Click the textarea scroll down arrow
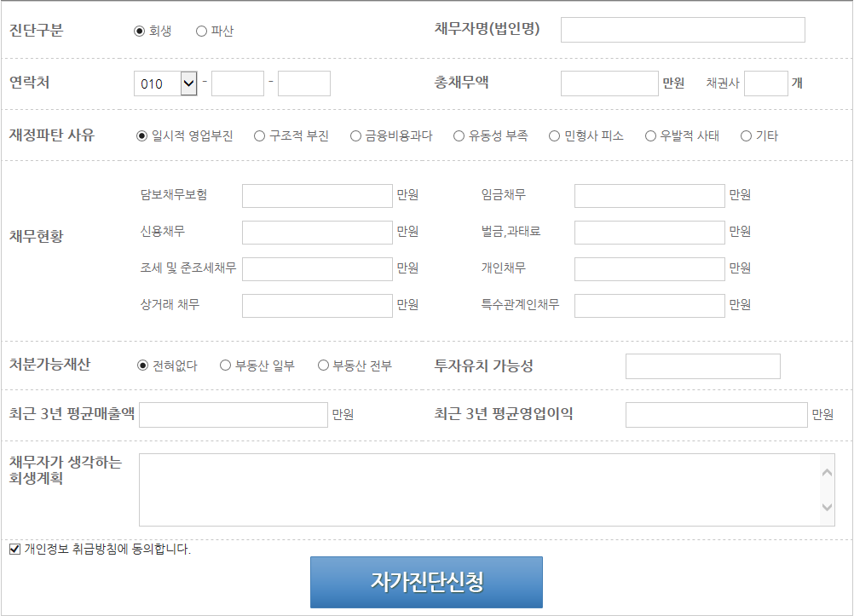854x616 pixels. 827,508
